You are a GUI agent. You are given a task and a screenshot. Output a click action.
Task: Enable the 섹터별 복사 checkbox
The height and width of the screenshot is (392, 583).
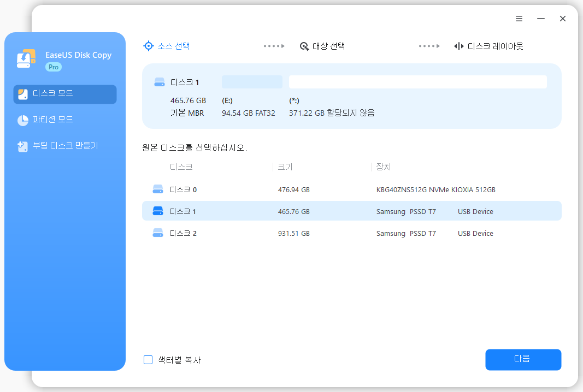(x=148, y=360)
